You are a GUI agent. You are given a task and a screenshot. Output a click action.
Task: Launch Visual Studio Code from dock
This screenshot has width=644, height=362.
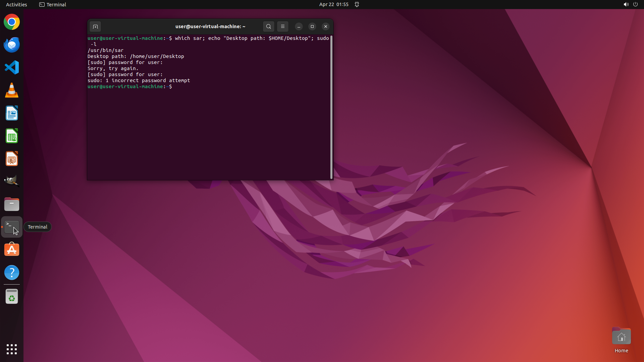pyautogui.click(x=12, y=67)
